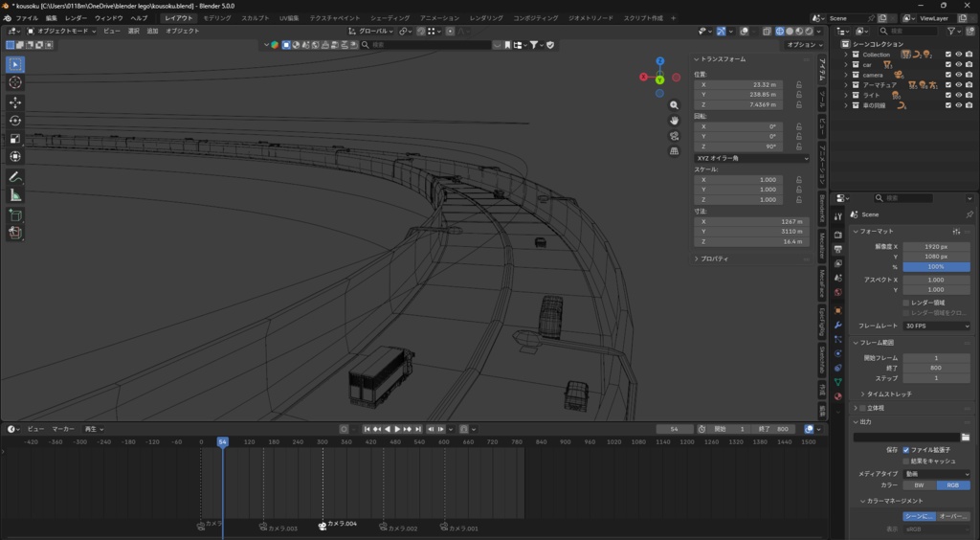
Task: Open the XYZ オイラー角 rotation mode dropdown
Action: tap(752, 159)
